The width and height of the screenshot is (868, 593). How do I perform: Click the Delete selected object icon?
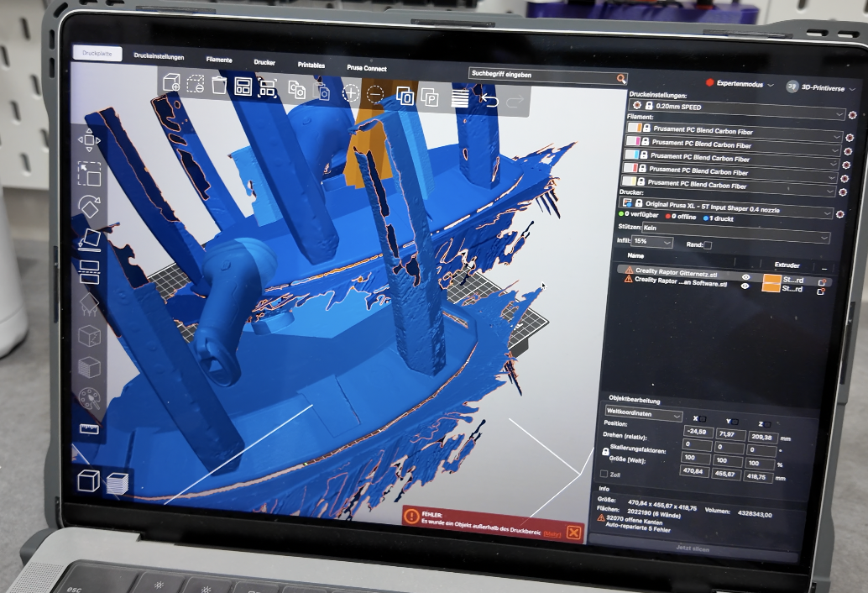click(x=195, y=84)
